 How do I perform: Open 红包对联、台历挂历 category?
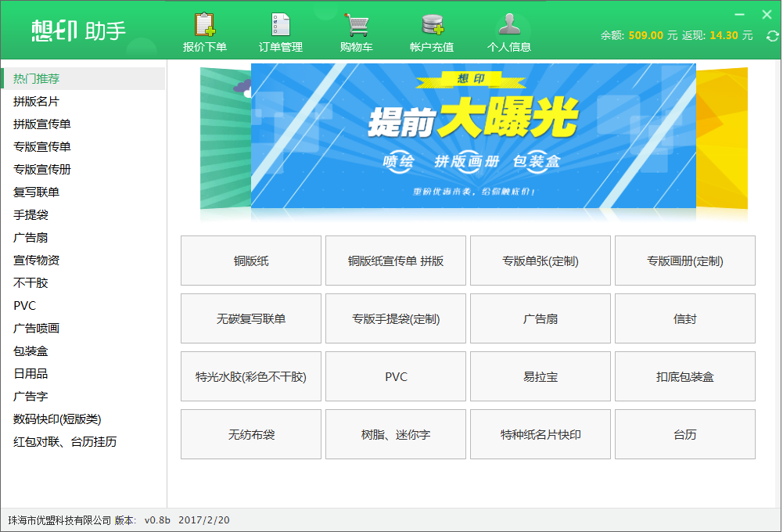pos(84,441)
